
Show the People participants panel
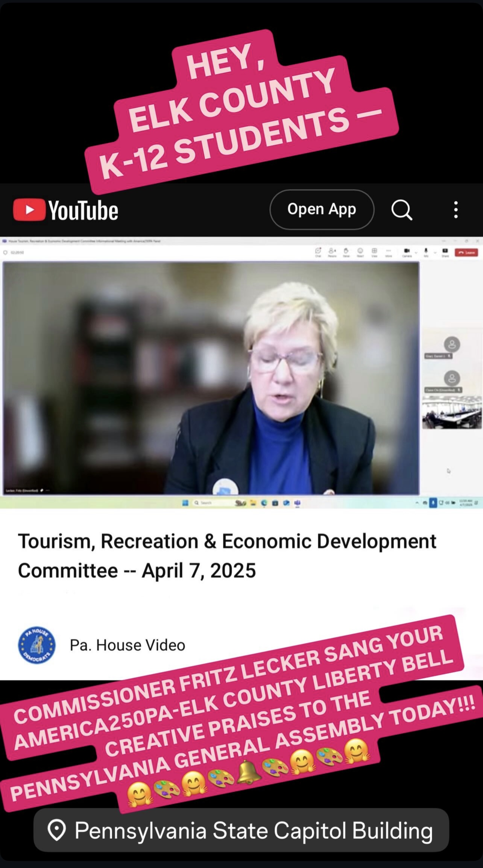[332, 252]
